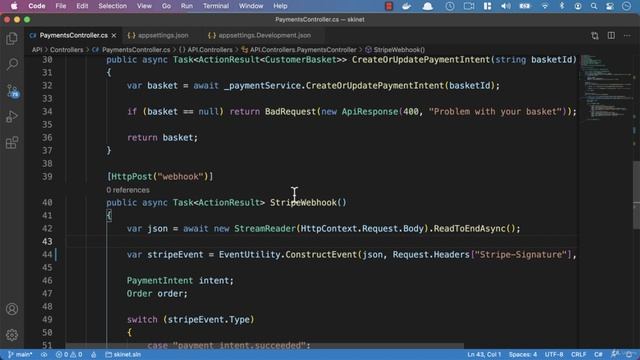Click the red recording icon in menu bar
The image size is (640, 360).
pyautogui.click(x=389, y=6)
